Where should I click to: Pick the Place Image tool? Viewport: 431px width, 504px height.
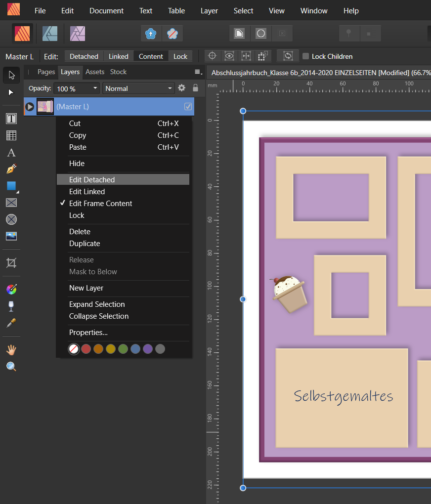click(x=11, y=236)
